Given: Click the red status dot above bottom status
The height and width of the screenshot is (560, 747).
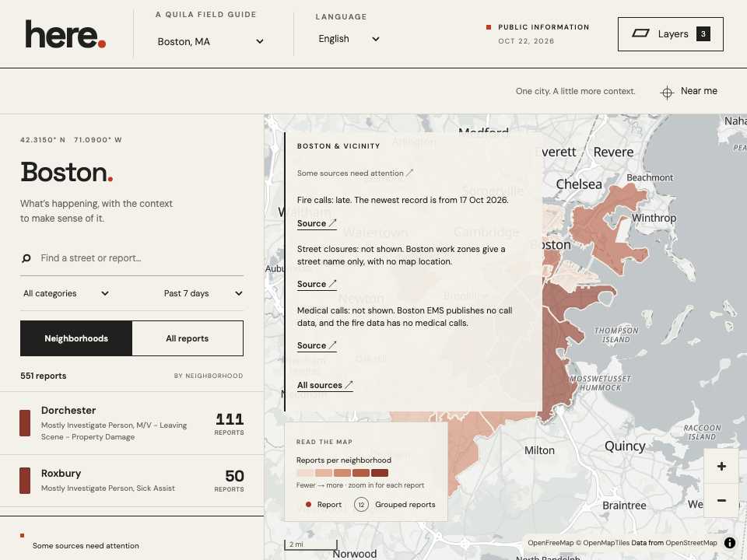Looking at the screenshot, I should point(22,535).
